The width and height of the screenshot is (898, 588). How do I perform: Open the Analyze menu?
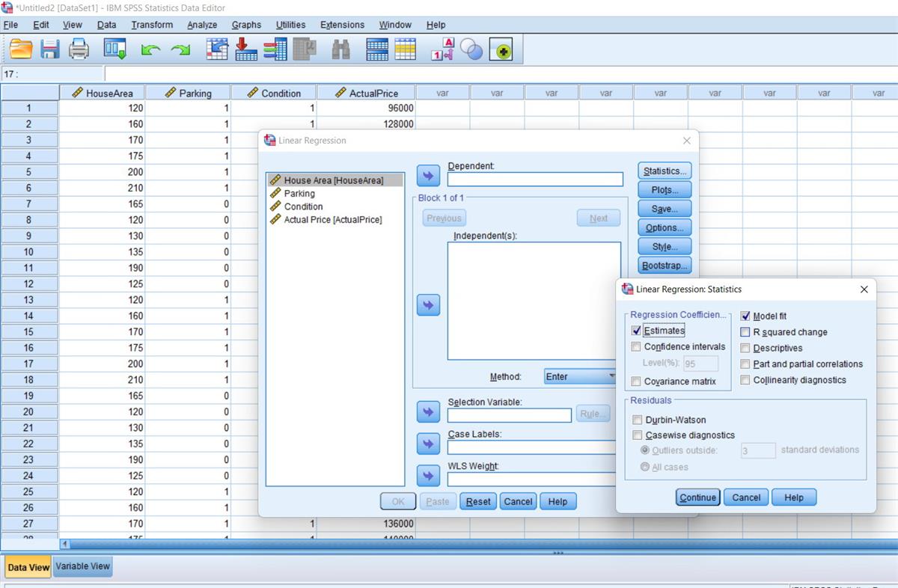202,25
